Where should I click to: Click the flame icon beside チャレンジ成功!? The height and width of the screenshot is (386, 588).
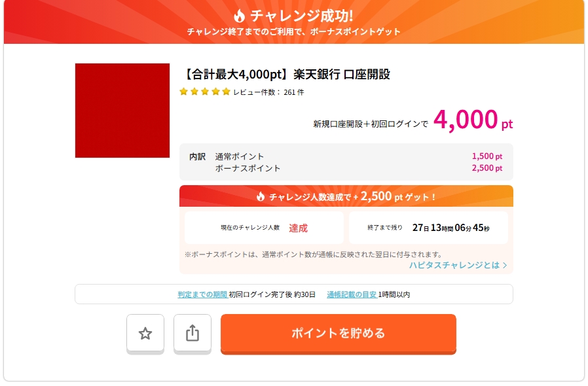239,16
